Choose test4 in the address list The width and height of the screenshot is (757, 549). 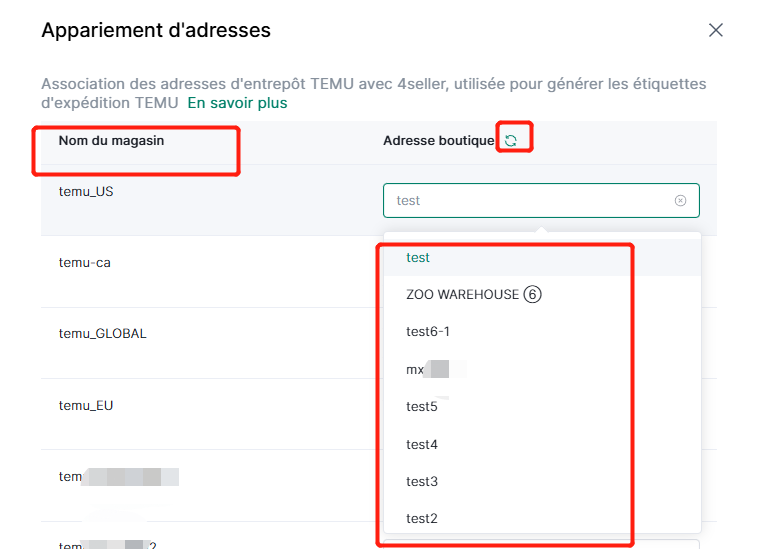click(x=542, y=444)
